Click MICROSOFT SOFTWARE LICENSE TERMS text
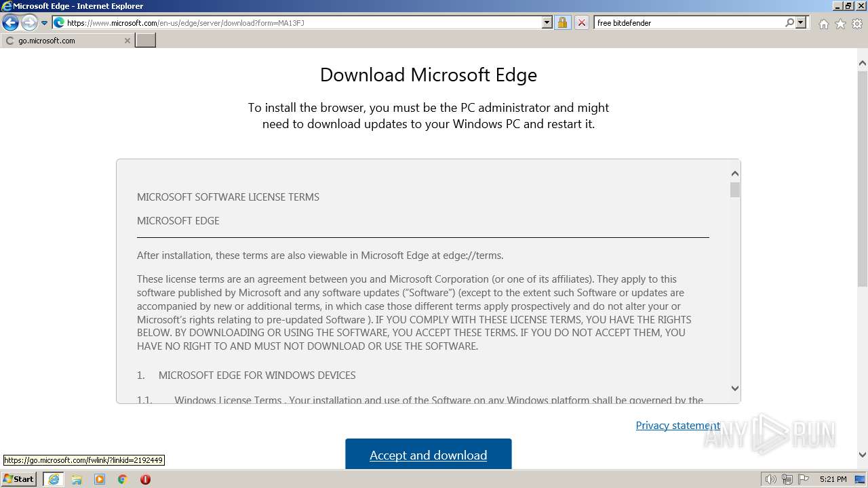The width and height of the screenshot is (868, 488). (228, 197)
